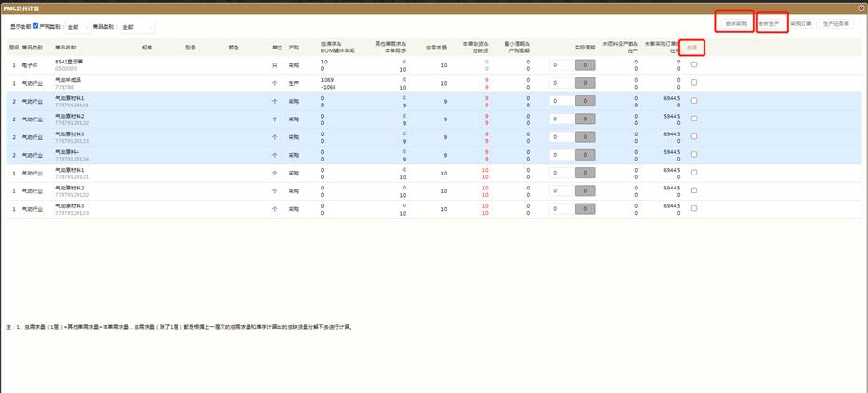Screen dimensions: 868x393
Task: Click value -1068 in 气动半成品 row
Action: [328, 86]
